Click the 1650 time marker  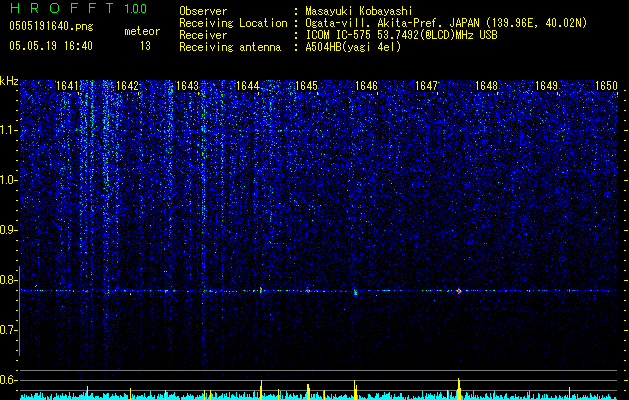(x=606, y=86)
